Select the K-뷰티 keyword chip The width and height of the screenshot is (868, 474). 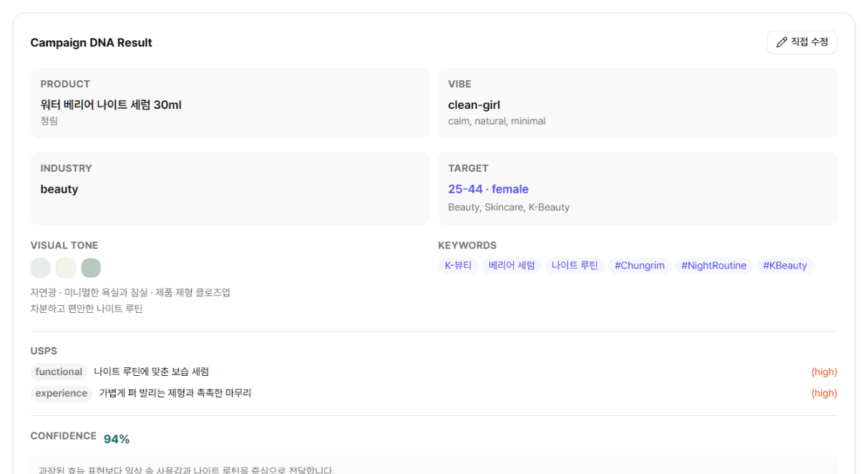(x=458, y=266)
